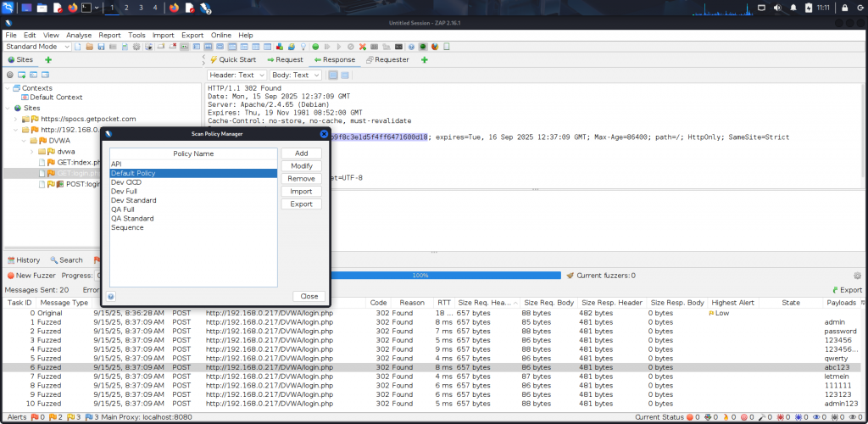This screenshot has width=868, height=424.
Task: Click the green plus next to Sites tab
Action: click(x=48, y=59)
